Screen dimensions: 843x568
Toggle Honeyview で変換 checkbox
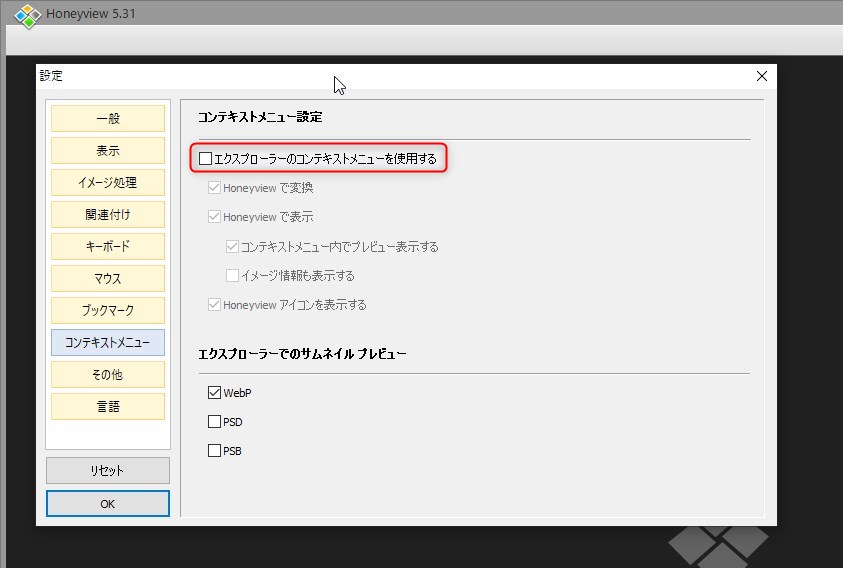tap(214, 188)
